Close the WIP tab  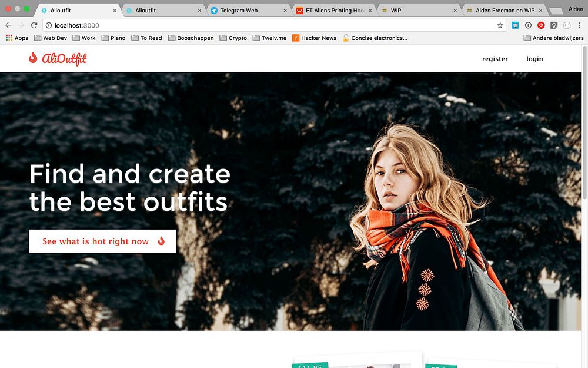click(455, 11)
